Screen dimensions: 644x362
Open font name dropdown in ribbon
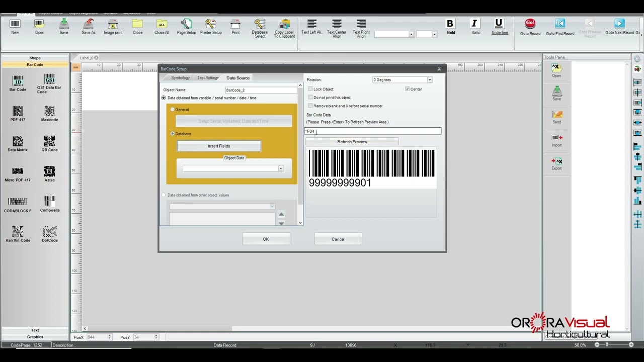tap(411, 34)
